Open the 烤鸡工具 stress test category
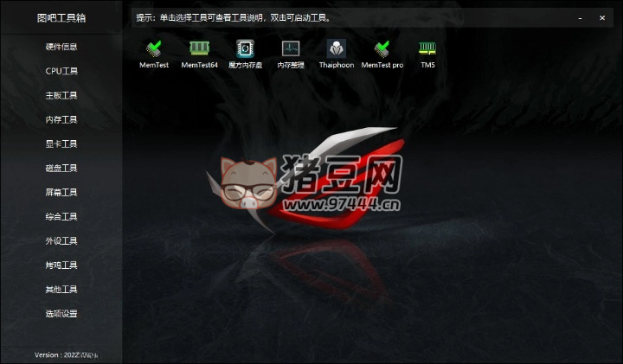 (x=61, y=265)
